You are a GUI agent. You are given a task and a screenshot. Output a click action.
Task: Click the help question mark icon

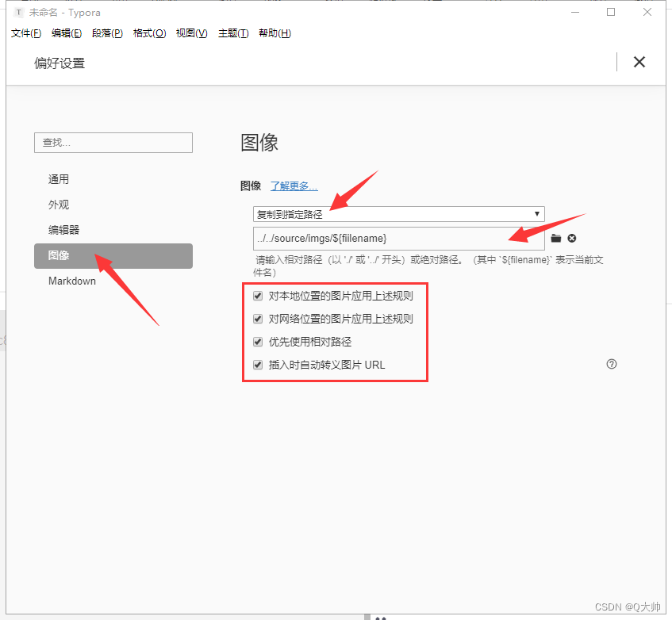(611, 363)
